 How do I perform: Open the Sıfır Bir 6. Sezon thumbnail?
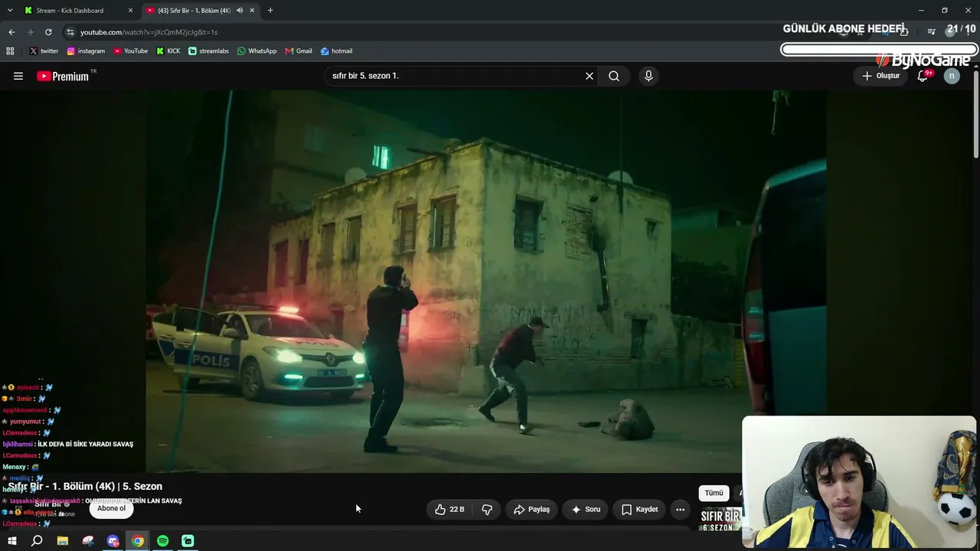coord(720,519)
